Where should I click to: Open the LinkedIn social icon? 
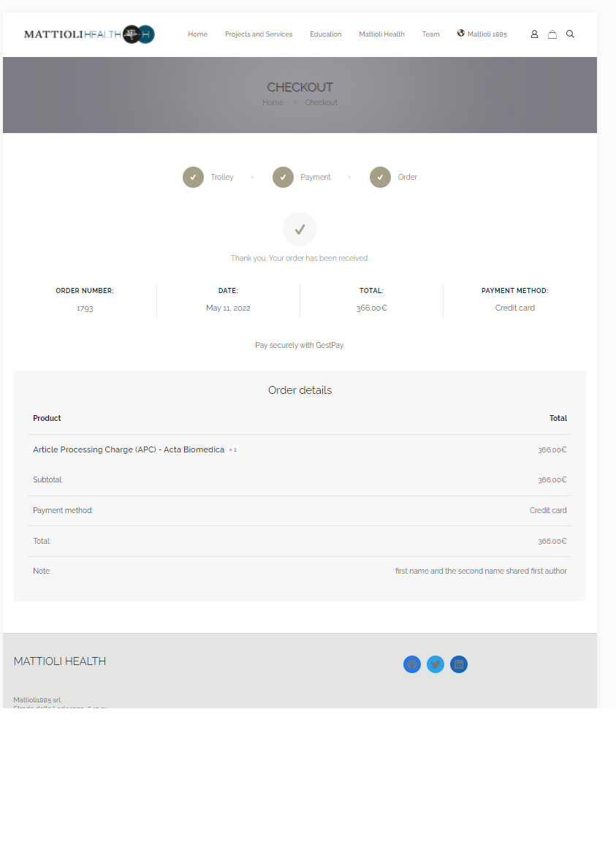click(x=459, y=664)
